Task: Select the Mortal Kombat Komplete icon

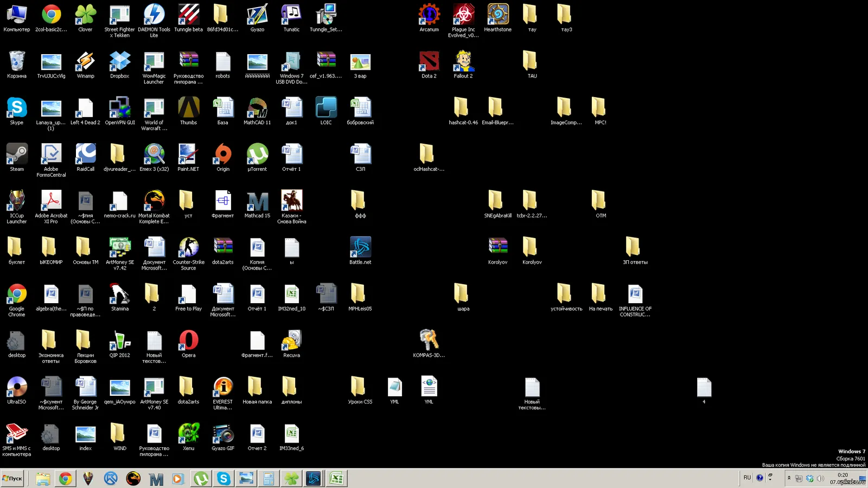Action: point(154,207)
